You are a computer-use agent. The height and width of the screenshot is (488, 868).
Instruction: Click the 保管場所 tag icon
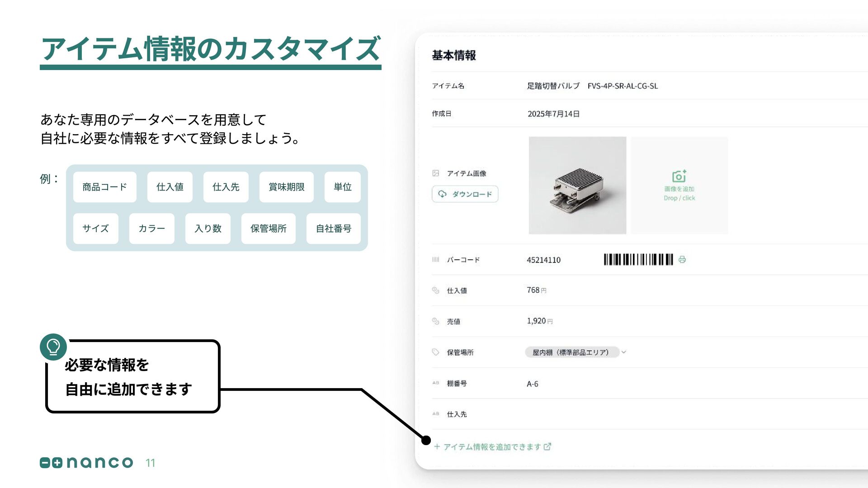436,352
